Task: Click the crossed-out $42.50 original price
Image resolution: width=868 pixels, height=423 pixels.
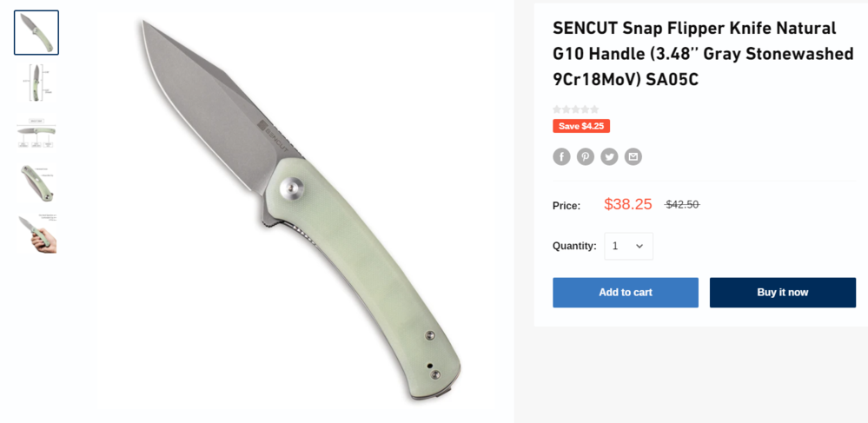Action: click(682, 205)
